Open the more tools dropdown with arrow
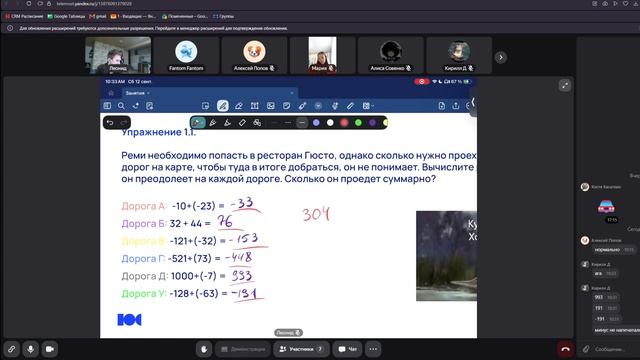The height and width of the screenshot is (360, 640). (x=368, y=106)
